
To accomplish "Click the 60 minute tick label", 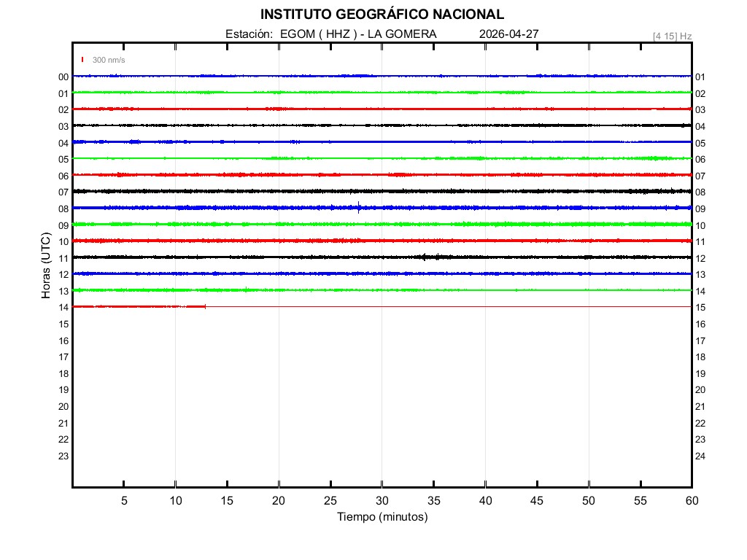I will point(692,501).
